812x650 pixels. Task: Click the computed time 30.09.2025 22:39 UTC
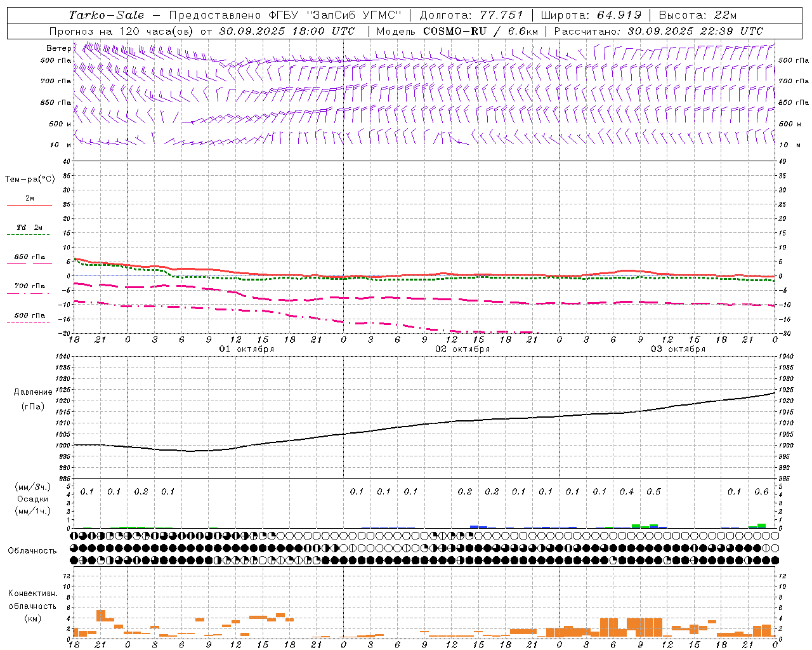[695, 31]
